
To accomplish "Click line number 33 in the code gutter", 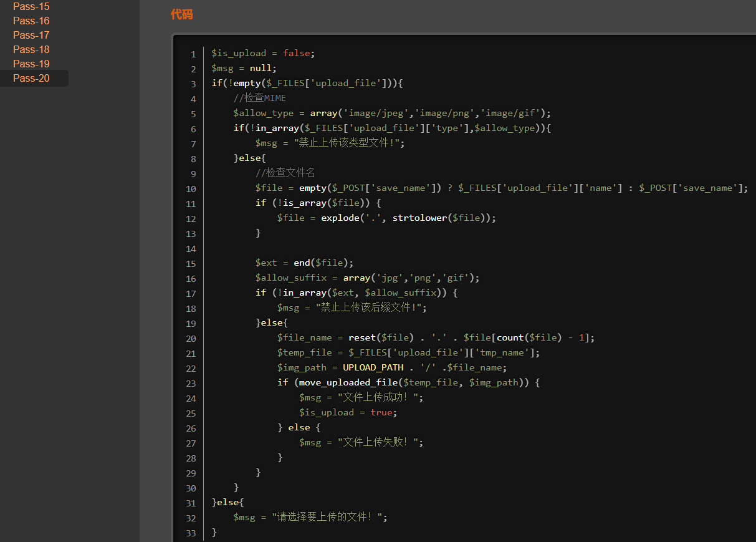I will [191, 533].
